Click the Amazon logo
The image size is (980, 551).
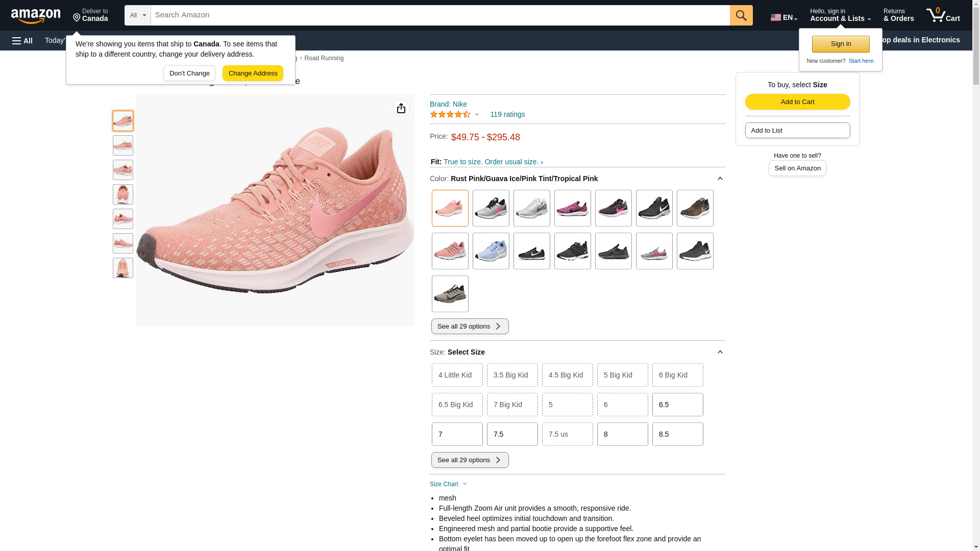coord(36,16)
